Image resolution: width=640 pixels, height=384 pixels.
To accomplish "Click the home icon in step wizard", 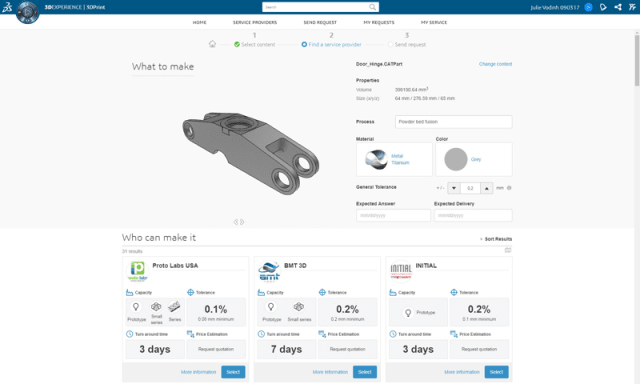I will click(212, 44).
